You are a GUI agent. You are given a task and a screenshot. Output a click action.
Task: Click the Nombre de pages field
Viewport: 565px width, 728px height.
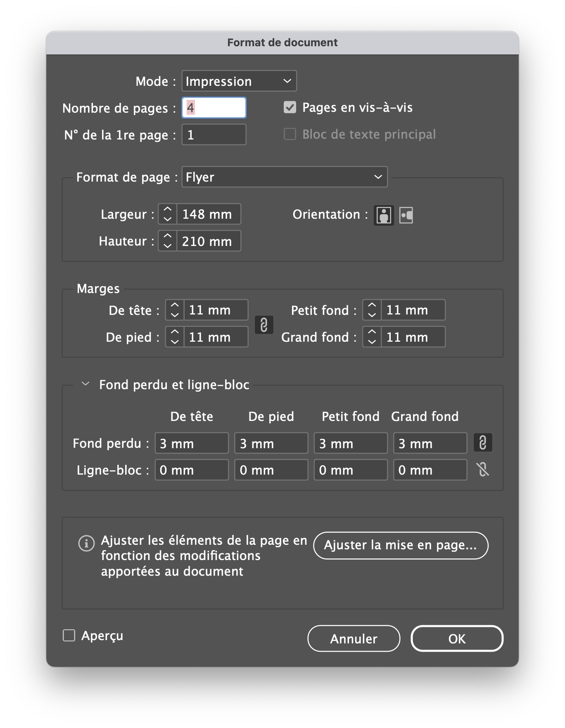pos(214,108)
